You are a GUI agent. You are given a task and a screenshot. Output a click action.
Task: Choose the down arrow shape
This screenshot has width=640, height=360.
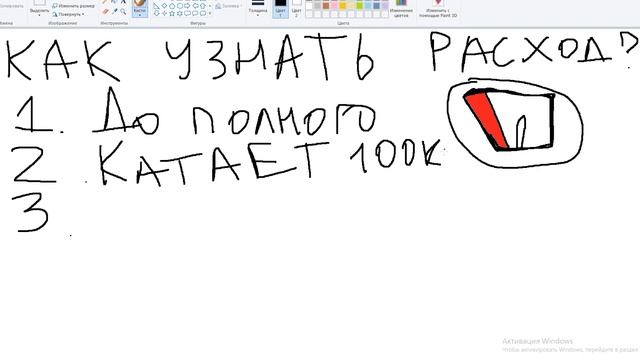click(157, 13)
